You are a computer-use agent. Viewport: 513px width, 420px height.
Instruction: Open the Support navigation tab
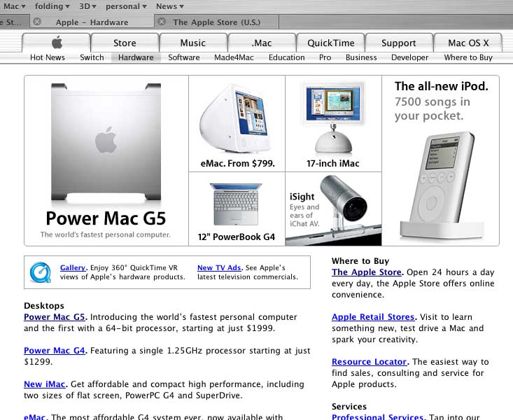[399, 43]
